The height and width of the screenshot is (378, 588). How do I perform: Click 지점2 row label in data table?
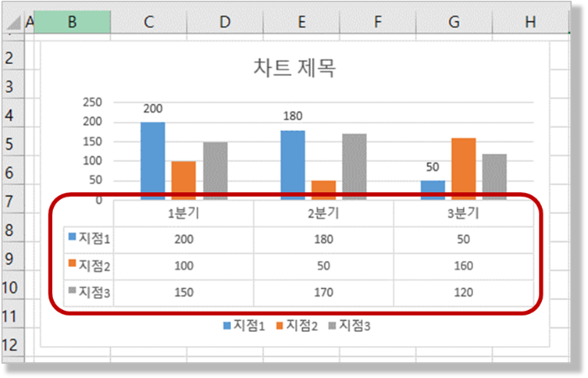[x=94, y=265]
